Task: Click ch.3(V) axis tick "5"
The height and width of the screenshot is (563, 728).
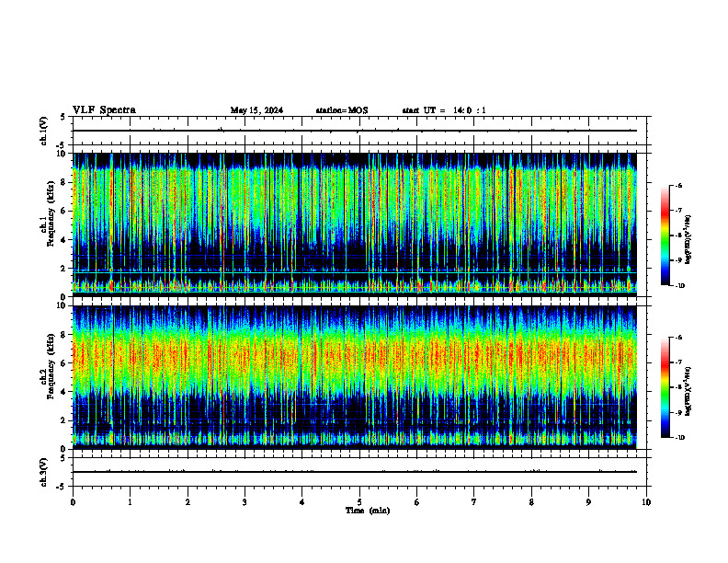Action: point(63,458)
